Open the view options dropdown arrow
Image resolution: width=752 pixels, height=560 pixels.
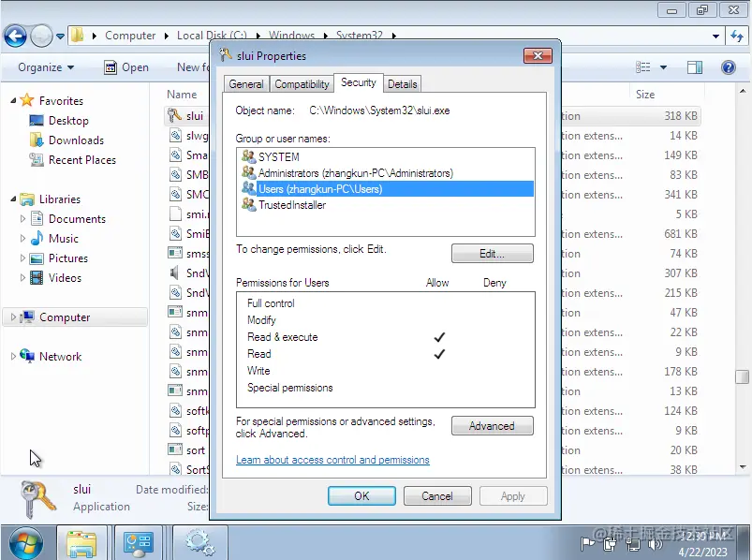664,67
